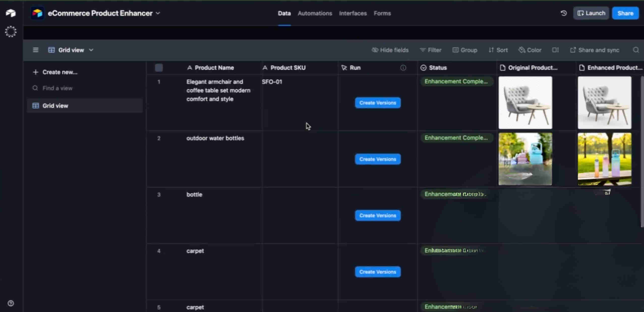
Task: Click Create Versions for the bottle row
Action: click(x=378, y=216)
